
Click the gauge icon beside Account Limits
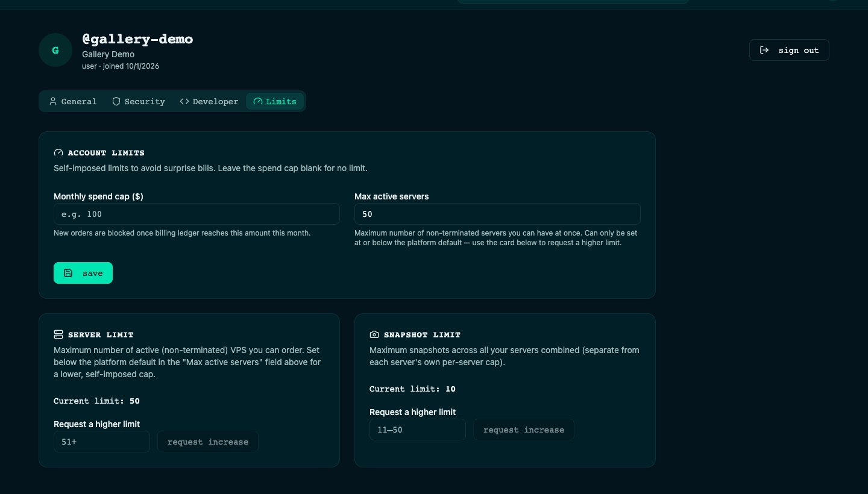click(58, 153)
